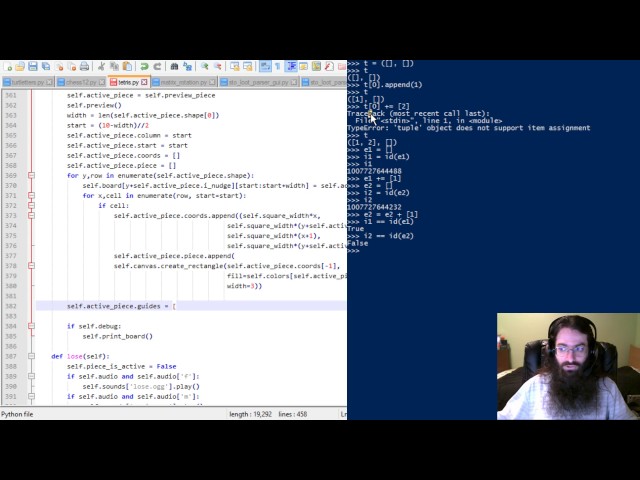Click 'False' output in the Python console

tap(358, 244)
